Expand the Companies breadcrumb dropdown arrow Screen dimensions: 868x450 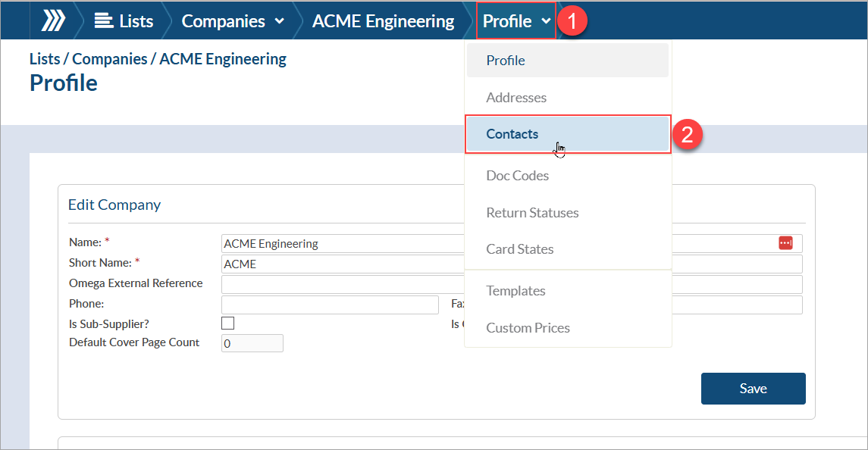(279, 21)
